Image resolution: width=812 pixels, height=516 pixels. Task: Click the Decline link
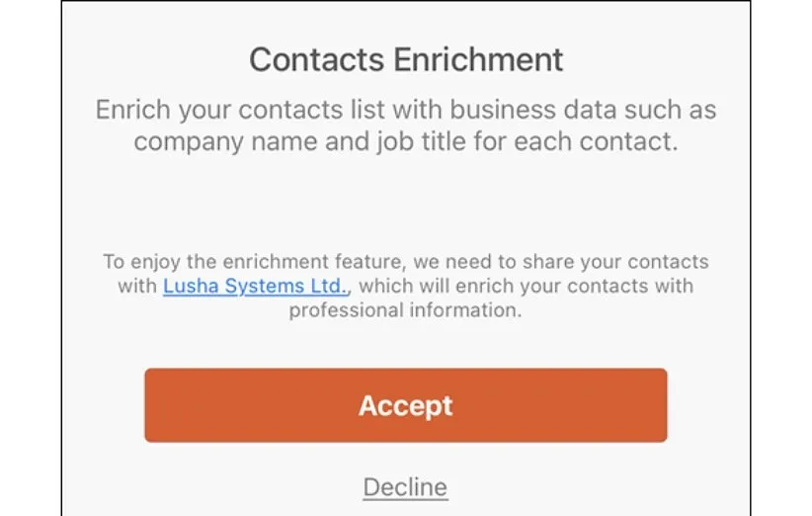pos(405,487)
